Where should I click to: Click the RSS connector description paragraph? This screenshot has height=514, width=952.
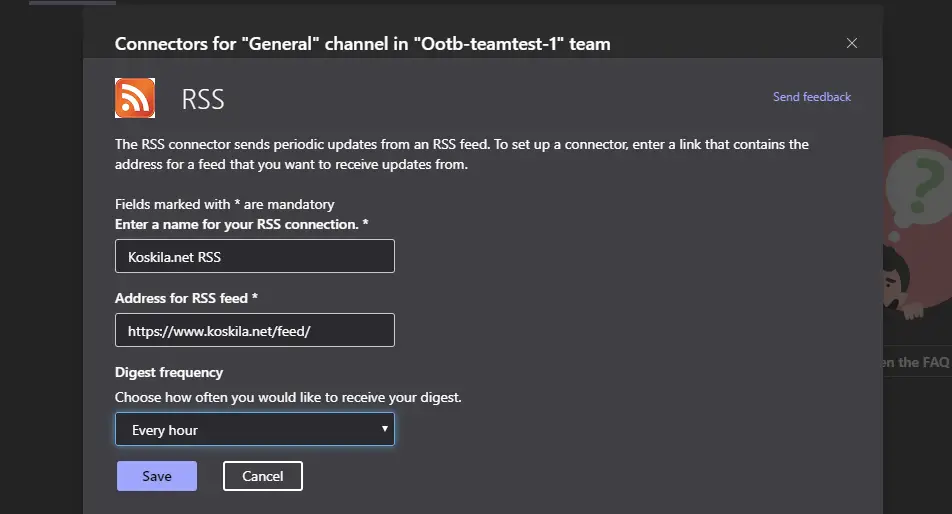461,154
